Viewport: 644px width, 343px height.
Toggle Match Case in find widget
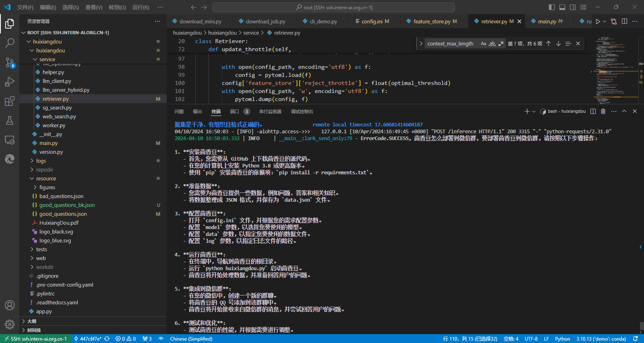(483, 43)
